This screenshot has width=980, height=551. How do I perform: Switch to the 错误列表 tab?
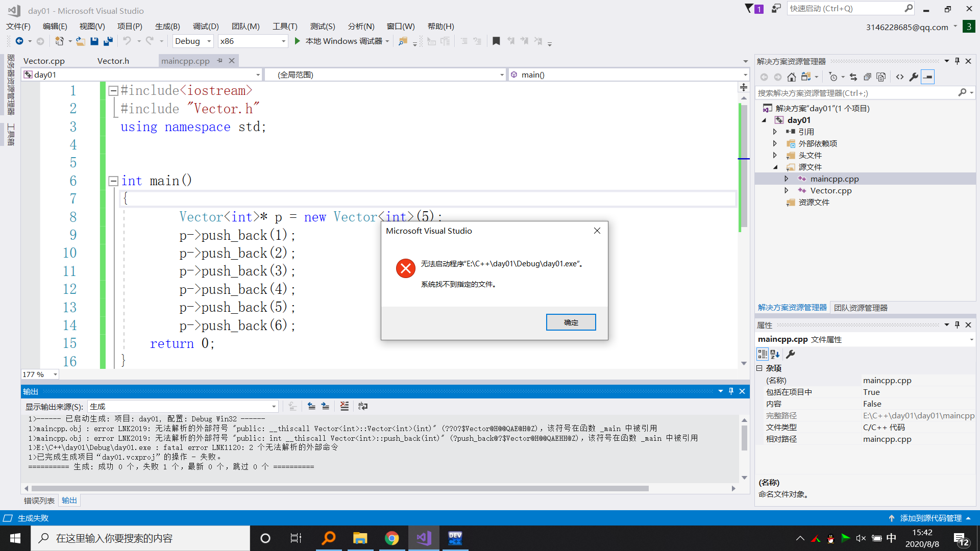(x=39, y=500)
